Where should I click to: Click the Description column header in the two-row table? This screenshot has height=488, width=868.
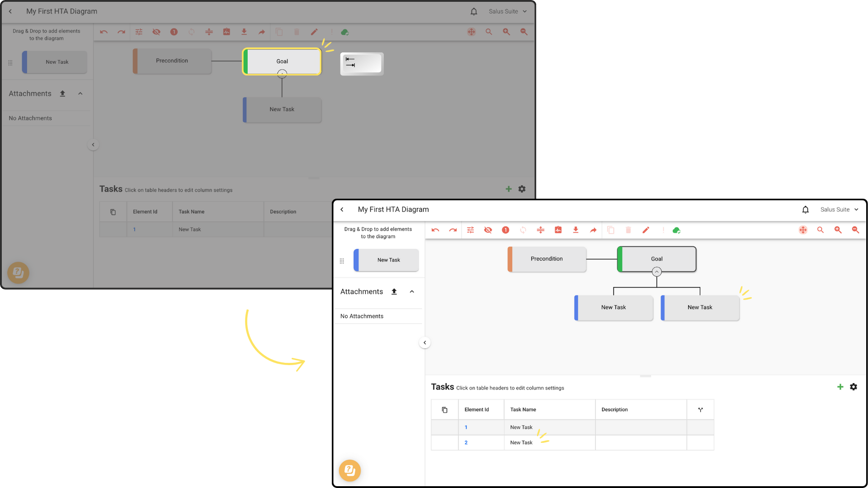pyautogui.click(x=614, y=410)
